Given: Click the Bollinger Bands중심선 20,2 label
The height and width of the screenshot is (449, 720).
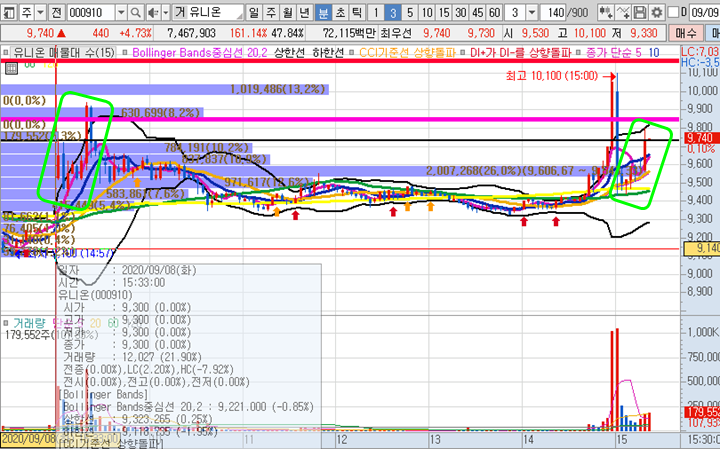Looking at the screenshot, I should (x=199, y=53).
